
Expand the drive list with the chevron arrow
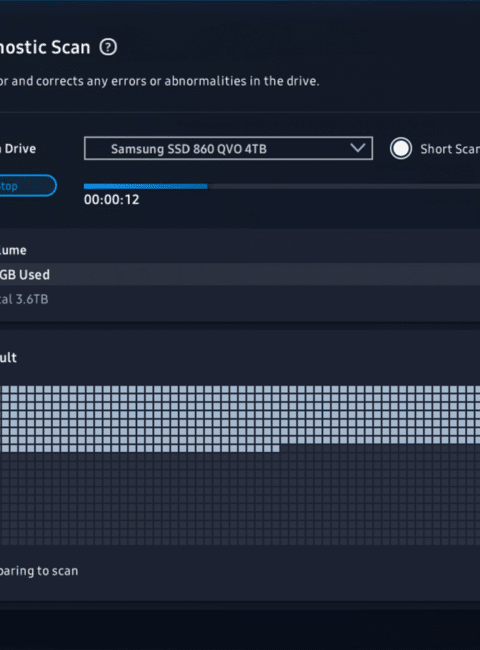[x=357, y=148]
